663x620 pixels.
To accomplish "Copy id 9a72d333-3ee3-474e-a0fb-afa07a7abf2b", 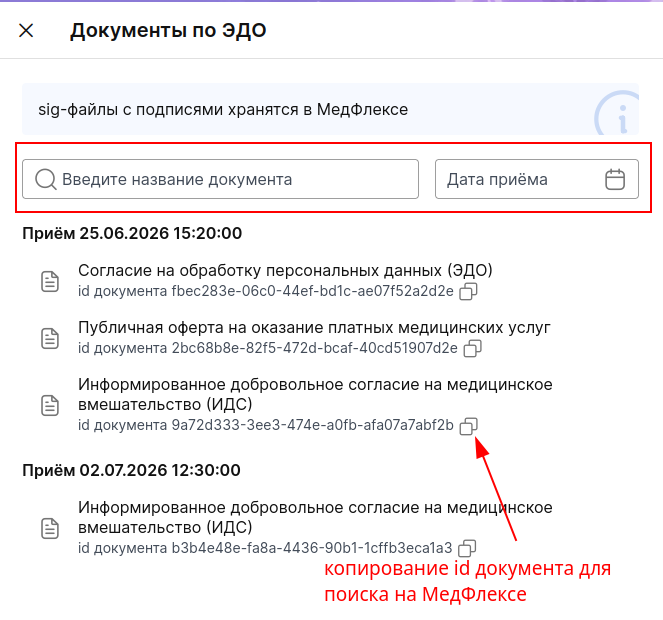I will point(468,426).
